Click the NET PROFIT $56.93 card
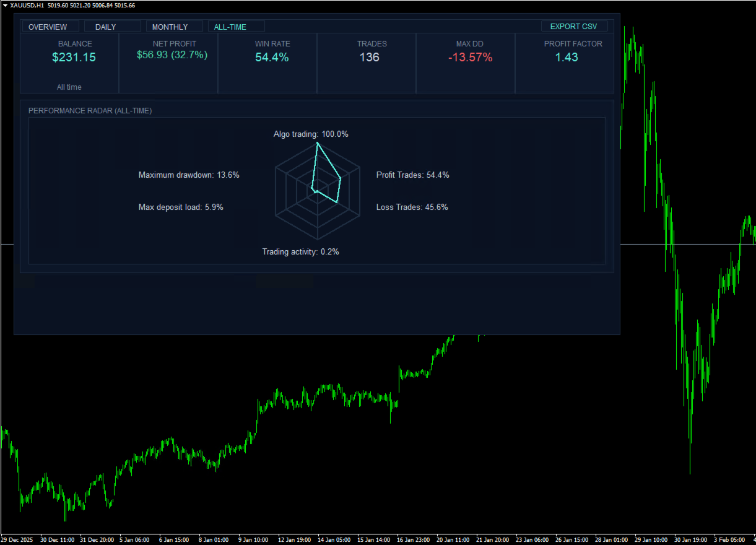 click(x=168, y=63)
